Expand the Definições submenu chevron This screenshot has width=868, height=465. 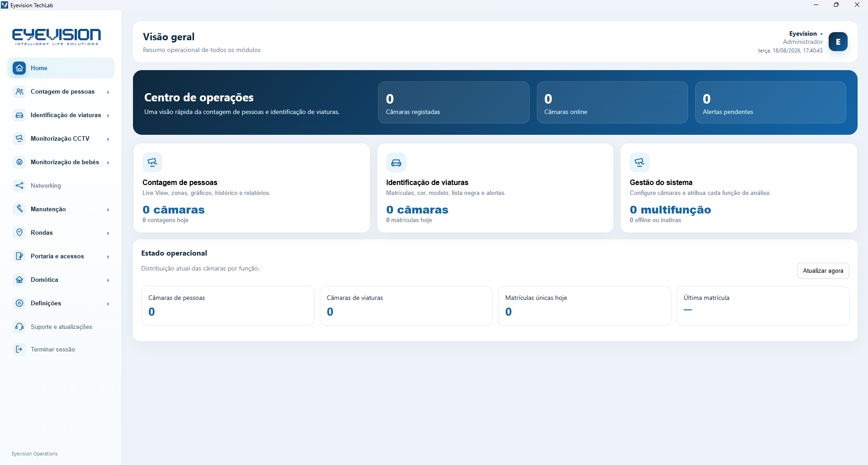pos(108,304)
